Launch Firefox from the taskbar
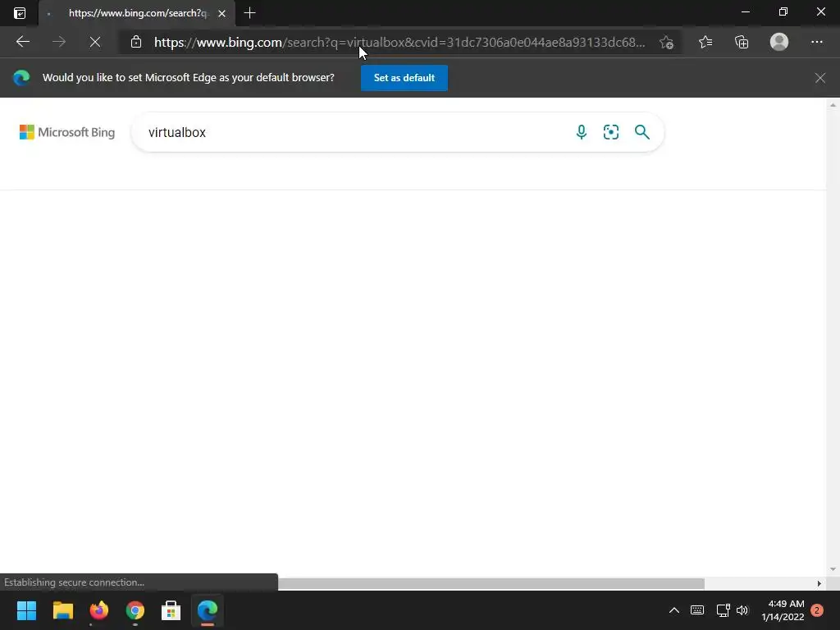Screen dimensions: 840x630 click(98, 610)
